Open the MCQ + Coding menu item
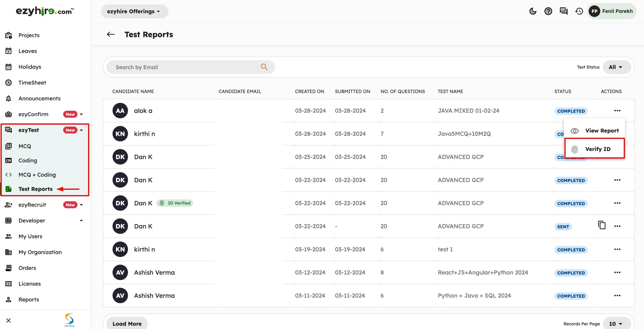 click(x=37, y=175)
